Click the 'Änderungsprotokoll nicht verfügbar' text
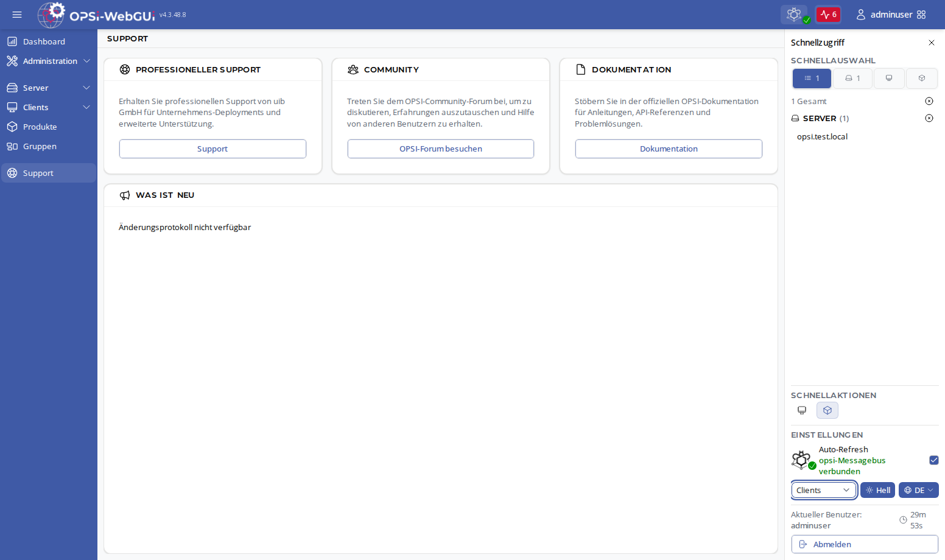 click(184, 227)
